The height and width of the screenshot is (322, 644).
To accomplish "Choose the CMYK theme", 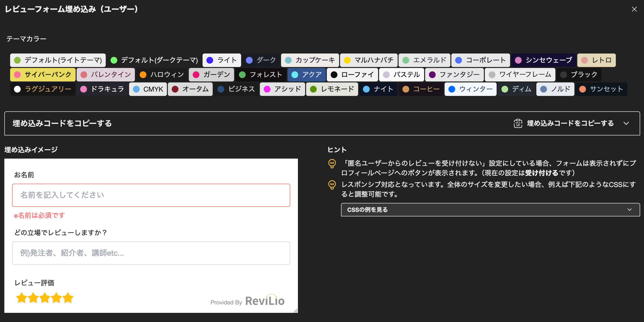I will pos(148,89).
